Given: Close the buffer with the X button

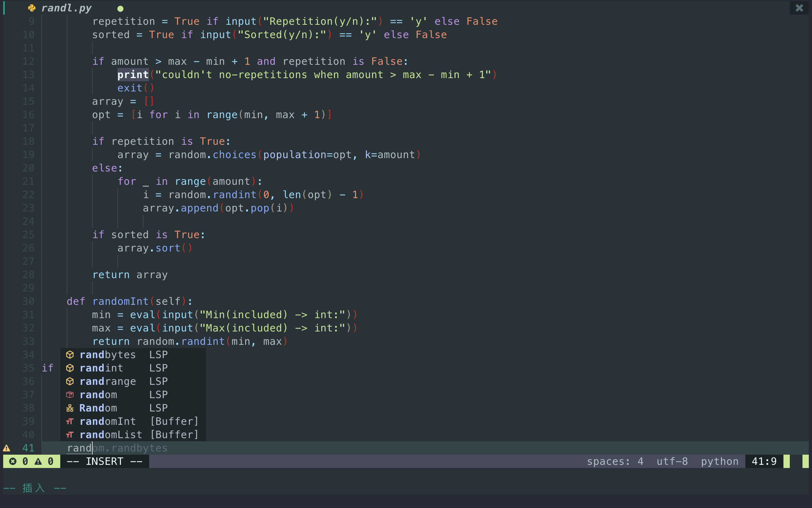Looking at the screenshot, I should click(799, 8).
